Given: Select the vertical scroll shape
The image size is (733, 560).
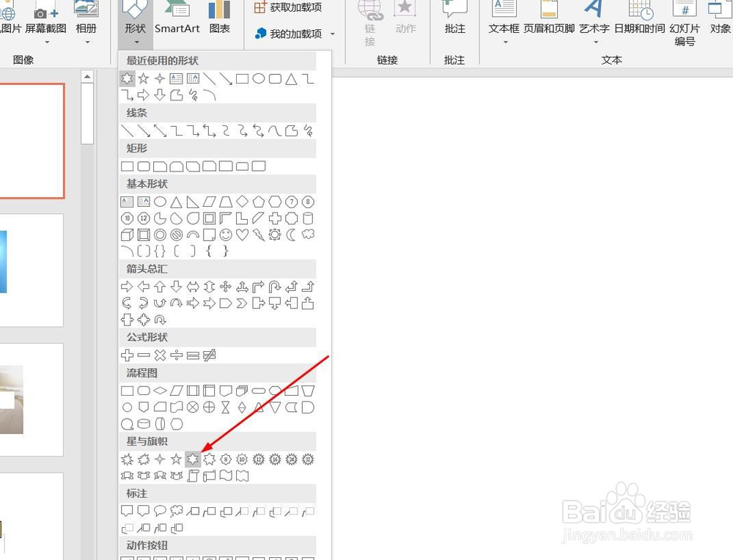Looking at the screenshot, I should coord(193,476).
